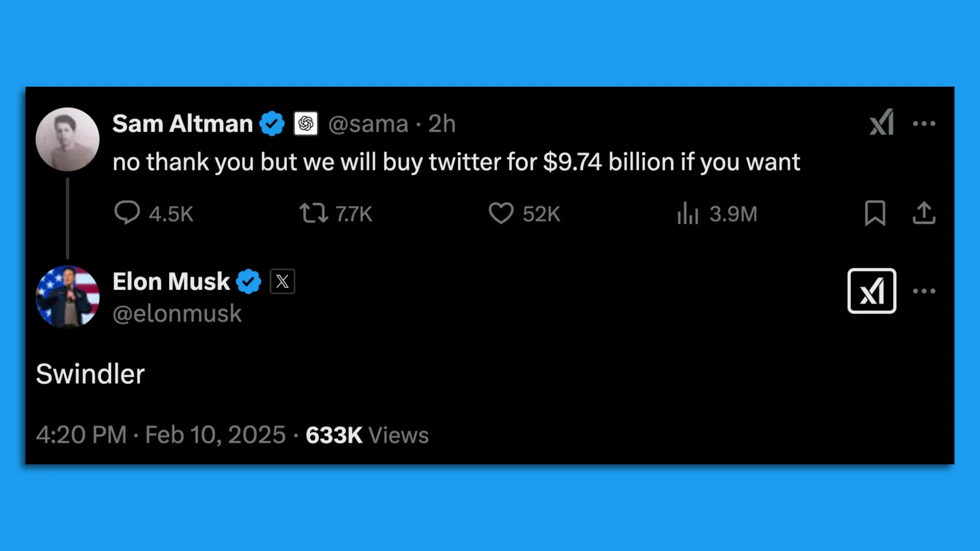Click Sam Altman's verified checkmark
This screenshot has height=551, width=980.
click(x=272, y=123)
